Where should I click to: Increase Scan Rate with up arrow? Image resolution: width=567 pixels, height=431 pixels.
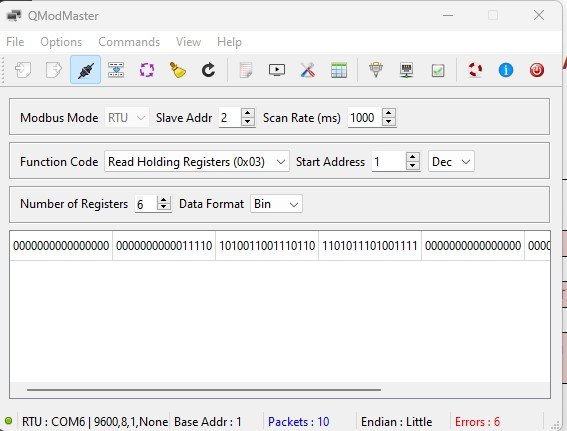click(x=389, y=112)
